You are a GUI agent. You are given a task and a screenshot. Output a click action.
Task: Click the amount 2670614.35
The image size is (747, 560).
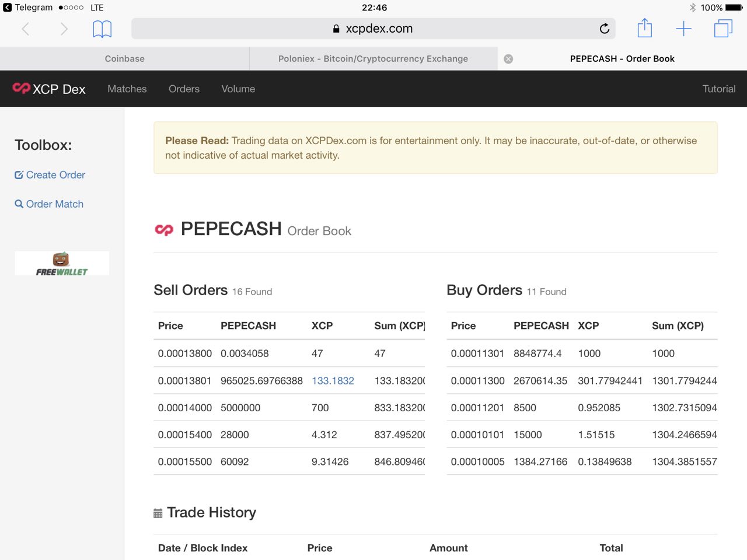(x=540, y=380)
